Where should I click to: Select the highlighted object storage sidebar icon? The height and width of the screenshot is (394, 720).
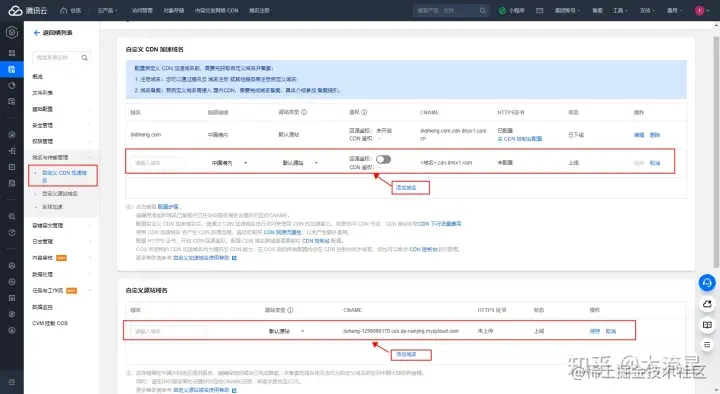tap(12, 69)
